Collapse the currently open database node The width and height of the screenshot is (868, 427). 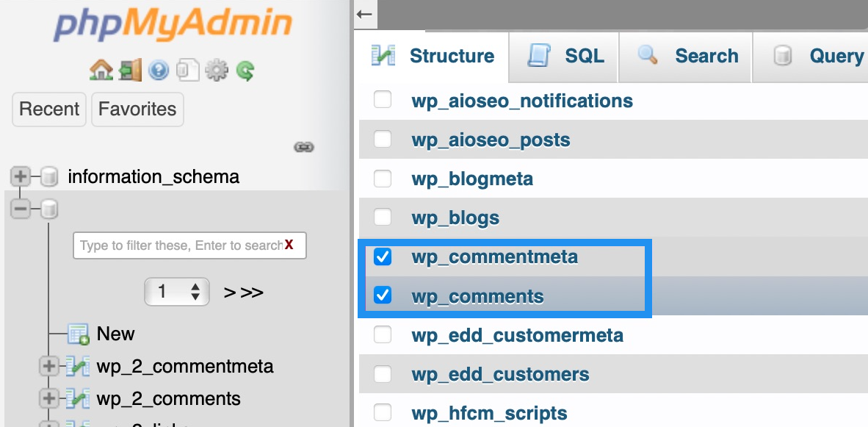(21, 209)
